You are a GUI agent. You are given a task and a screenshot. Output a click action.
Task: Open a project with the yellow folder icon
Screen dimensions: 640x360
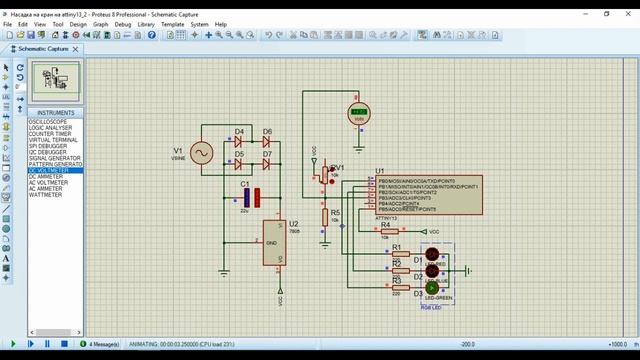tap(20, 35)
